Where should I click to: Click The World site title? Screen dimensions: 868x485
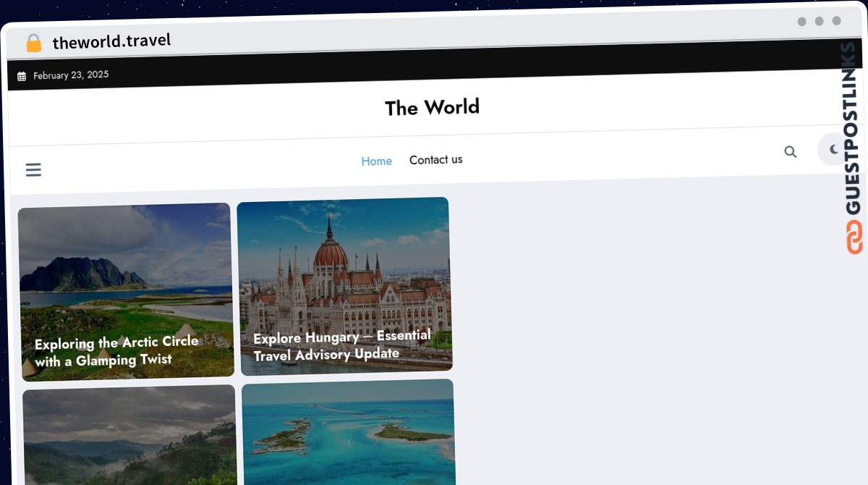click(432, 108)
